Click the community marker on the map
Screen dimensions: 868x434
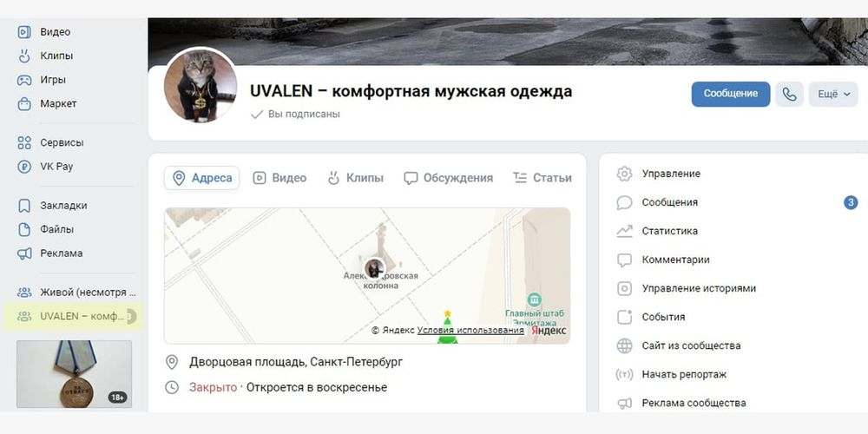click(375, 268)
